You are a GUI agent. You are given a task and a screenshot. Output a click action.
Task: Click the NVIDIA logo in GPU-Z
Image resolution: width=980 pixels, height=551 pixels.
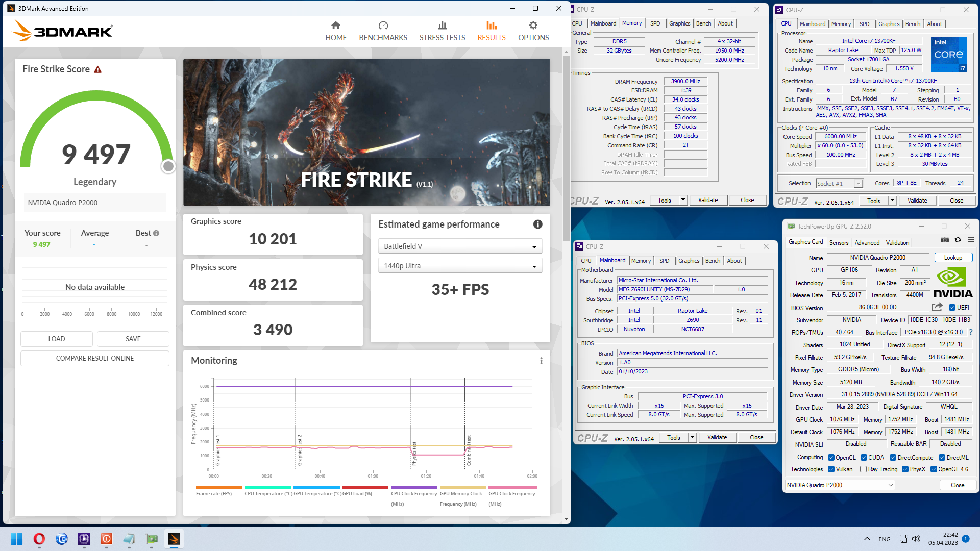click(x=952, y=283)
